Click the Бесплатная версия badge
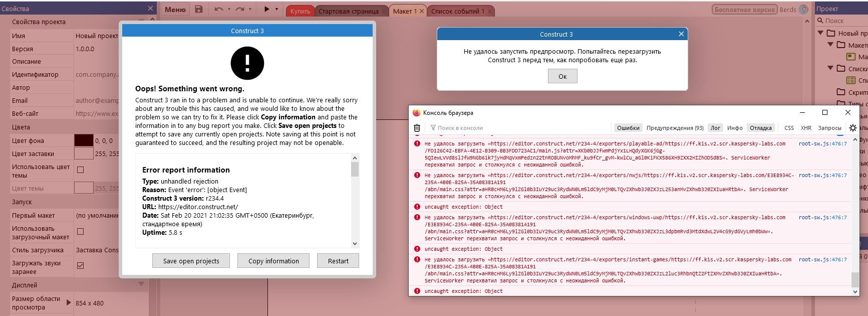Image resolution: width=868 pixels, height=316 pixels. coord(744,10)
